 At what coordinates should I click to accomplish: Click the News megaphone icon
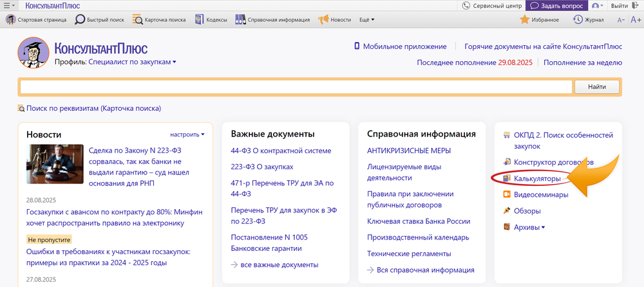[323, 19]
